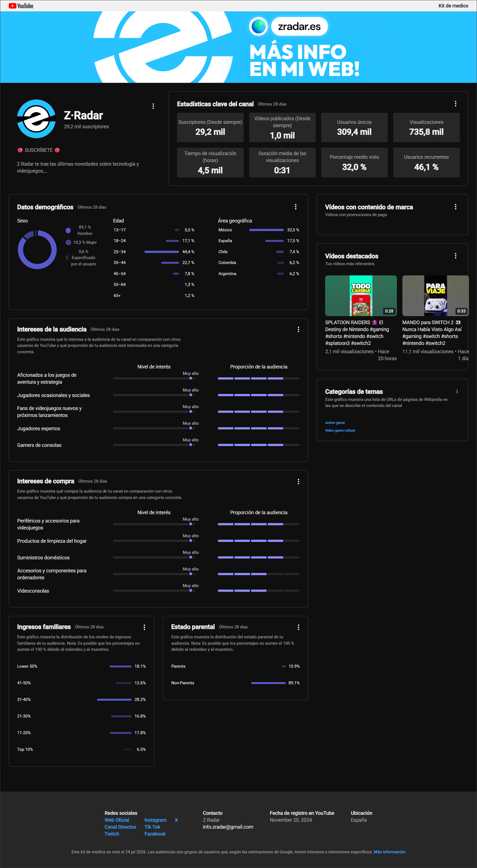The width and height of the screenshot is (477, 868).
Task: Click the Hombre legend dot in the Sexo chart
Action: coord(68,231)
